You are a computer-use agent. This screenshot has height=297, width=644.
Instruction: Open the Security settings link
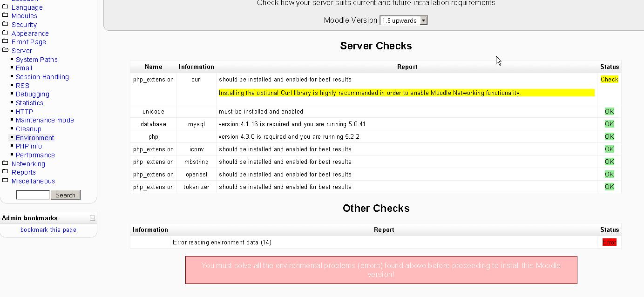click(24, 25)
